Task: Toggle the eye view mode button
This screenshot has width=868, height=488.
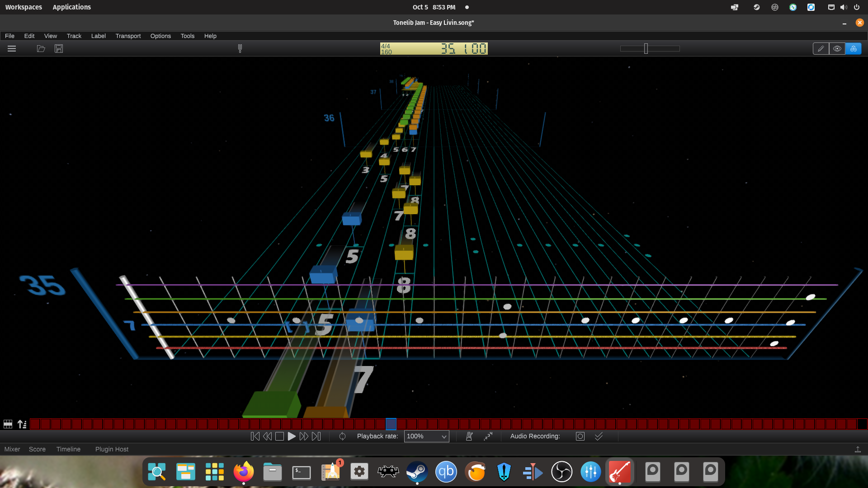Action: (x=837, y=48)
